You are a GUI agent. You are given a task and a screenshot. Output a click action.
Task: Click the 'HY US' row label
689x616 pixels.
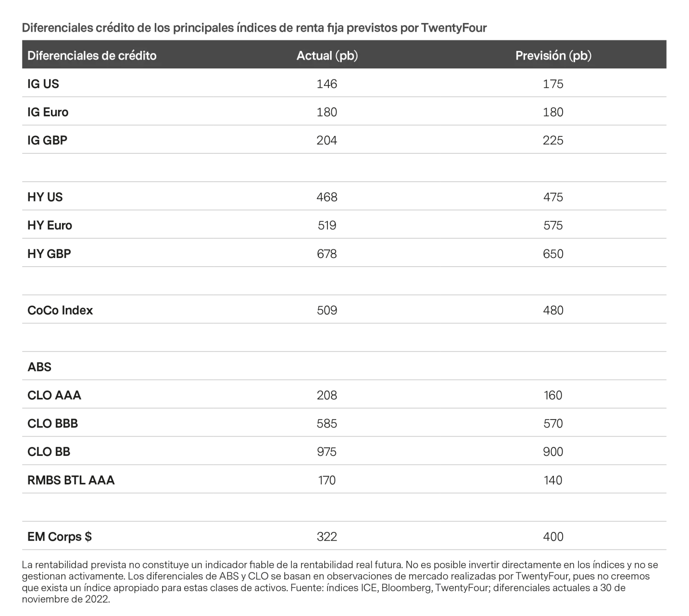[45, 197]
